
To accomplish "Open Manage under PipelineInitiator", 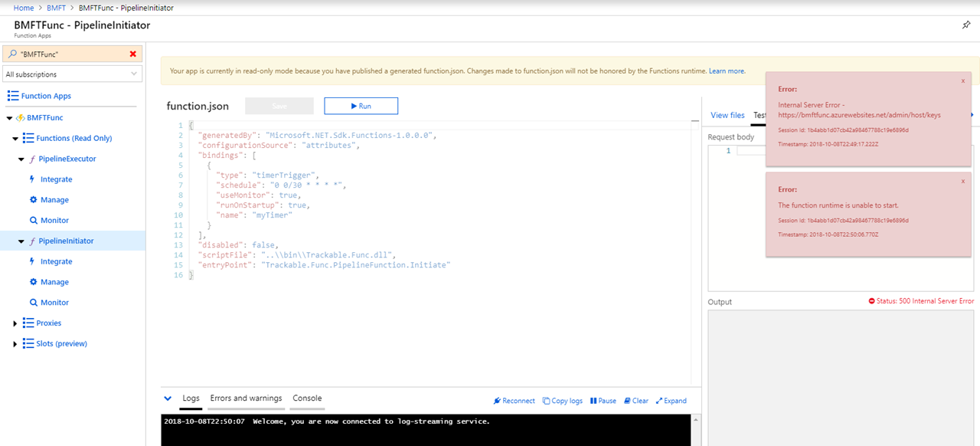I will coord(53,281).
